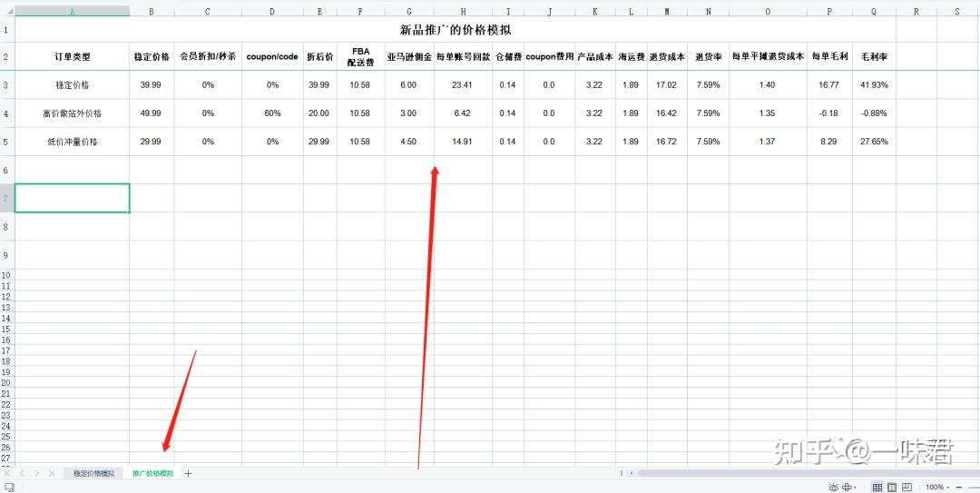
Task: Switch to page layout view icon
Action: click(x=892, y=488)
